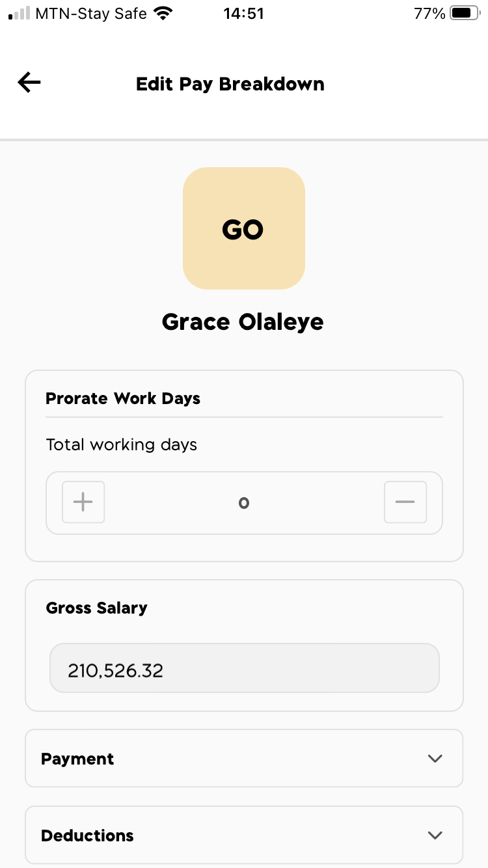Viewport: 488px width, 868px height.
Task: Expand the Payment section chevron
Action: tap(435, 759)
